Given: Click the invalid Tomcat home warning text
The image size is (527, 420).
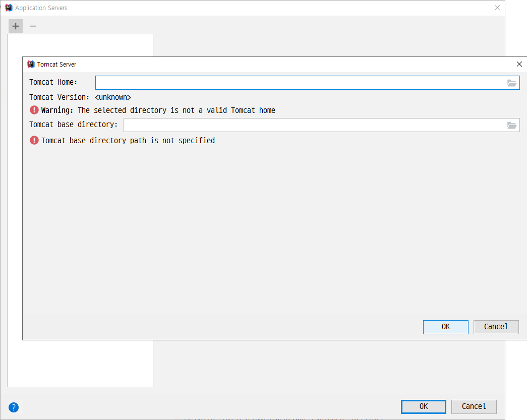Looking at the screenshot, I should tap(158, 110).
